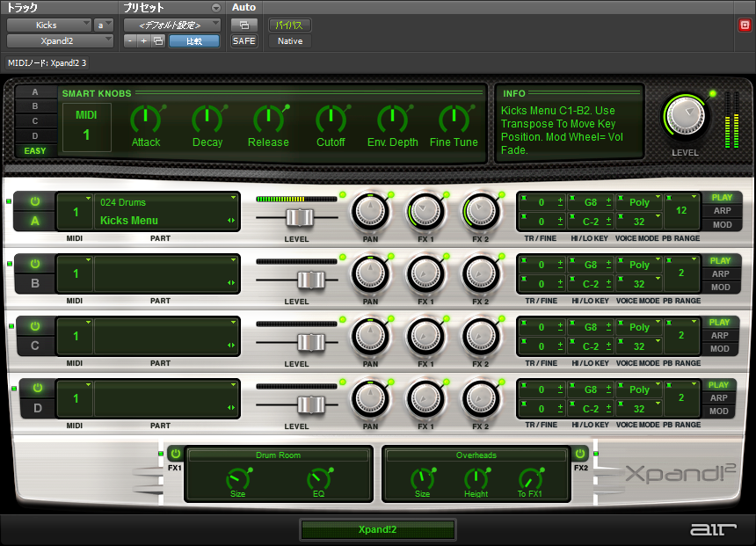Toggle power button for part B
The height and width of the screenshot is (546, 756).
pos(34,264)
